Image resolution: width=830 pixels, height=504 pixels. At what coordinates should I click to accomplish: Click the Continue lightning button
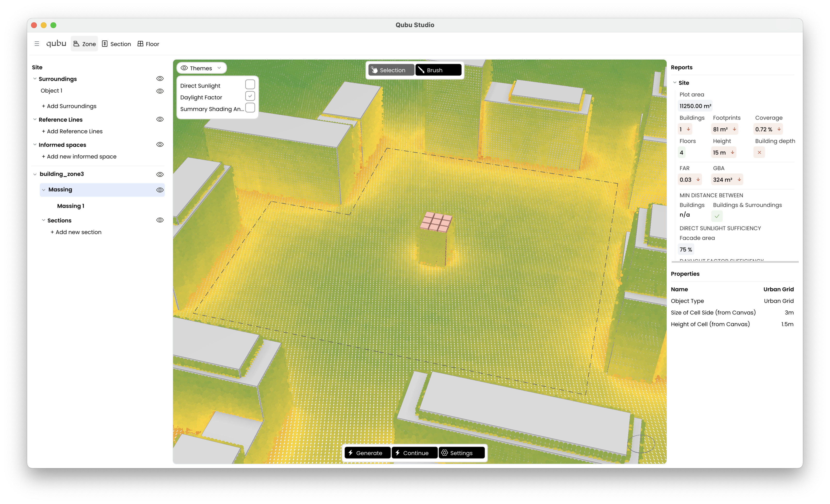[415, 453]
